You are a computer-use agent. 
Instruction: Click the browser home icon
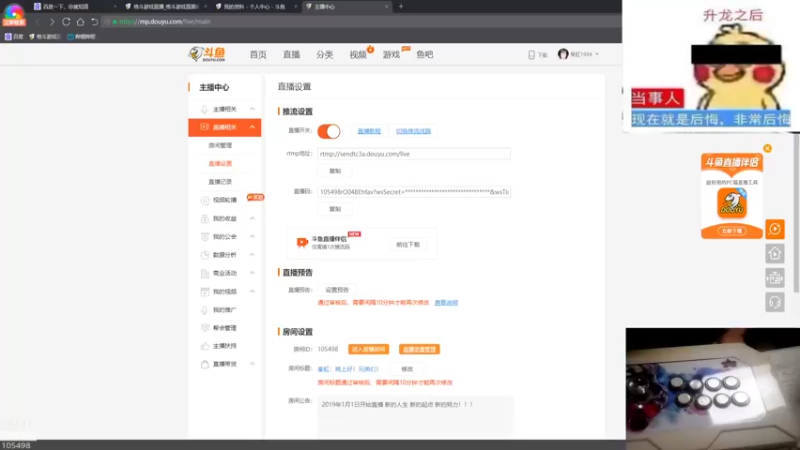[80, 22]
